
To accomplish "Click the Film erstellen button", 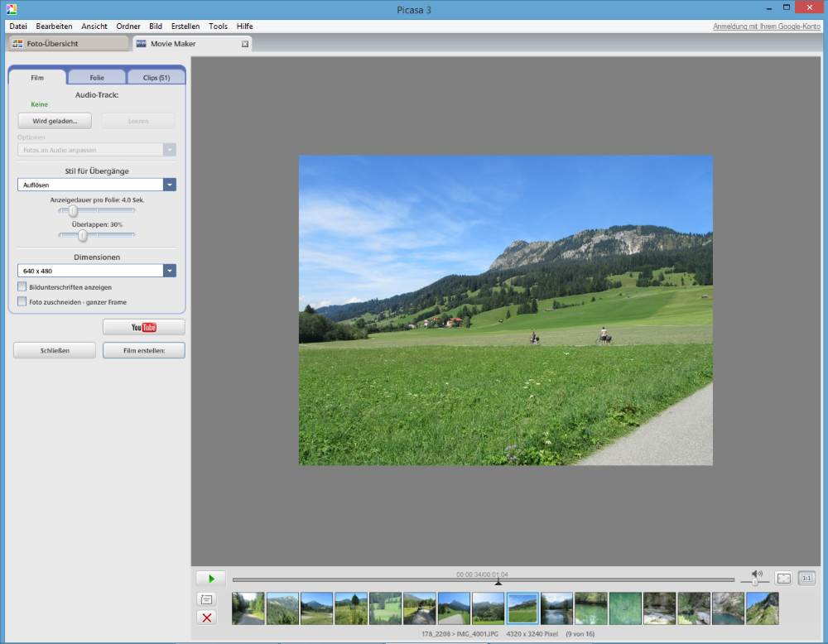I will coord(143,351).
